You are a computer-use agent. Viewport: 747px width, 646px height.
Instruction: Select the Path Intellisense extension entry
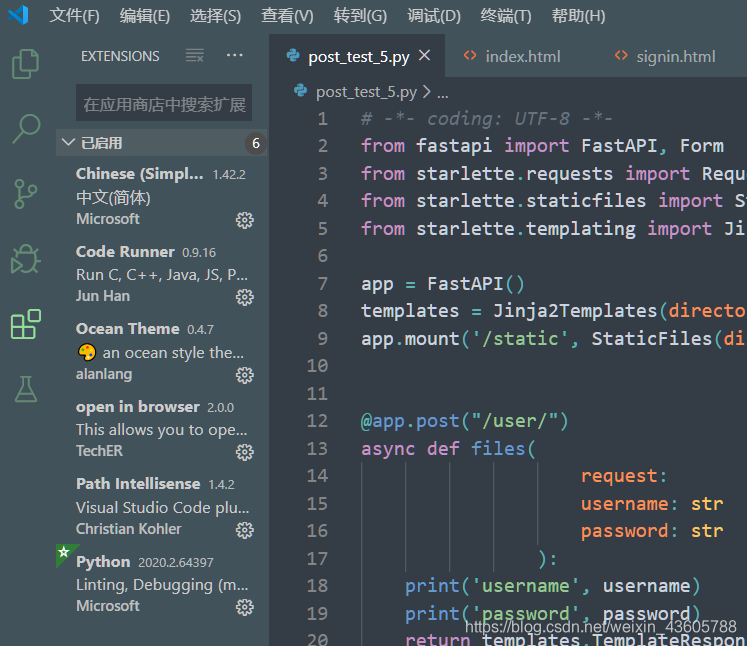pyautogui.click(x=162, y=506)
